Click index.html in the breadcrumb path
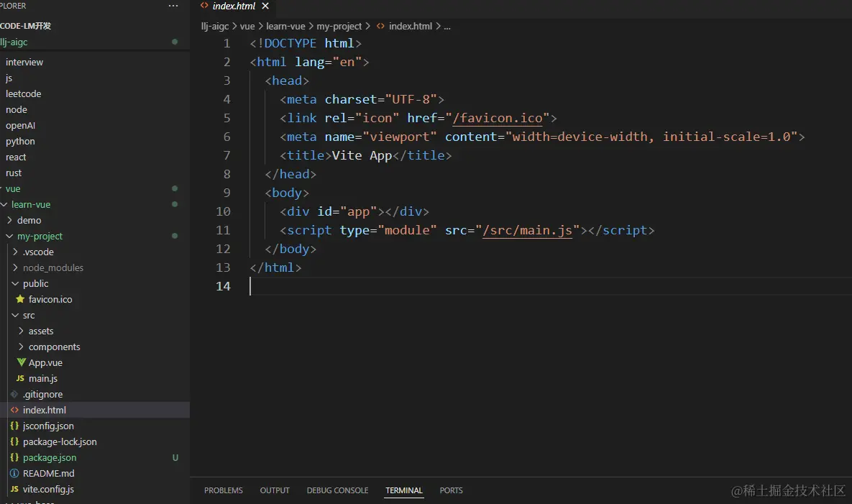Viewport: 852px width, 504px height. coord(411,26)
